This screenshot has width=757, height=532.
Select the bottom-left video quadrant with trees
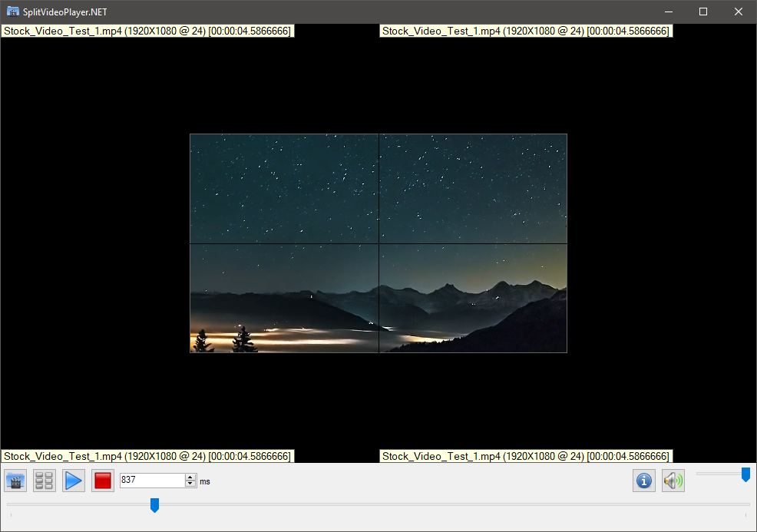[284, 299]
